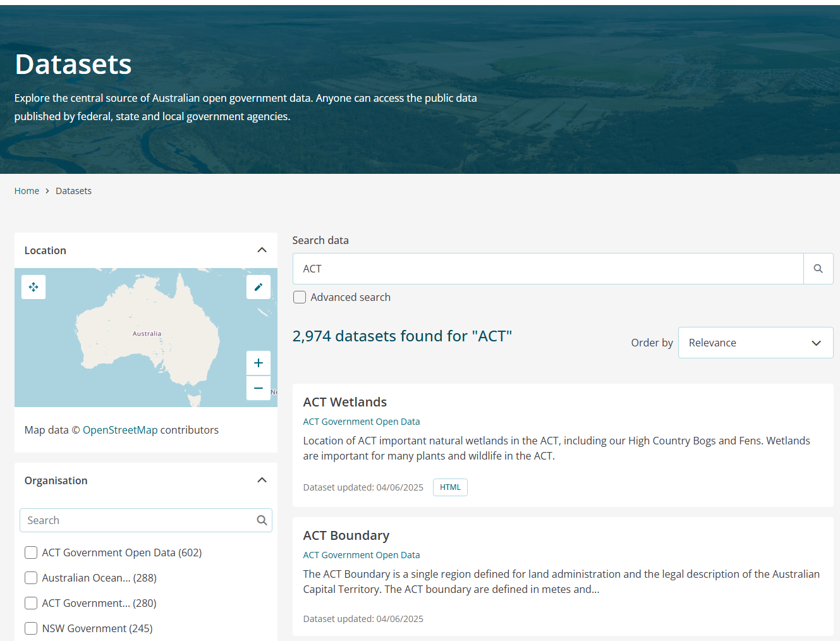Select the Australian Ocean organisation checkbox
This screenshot has width=840, height=641.
31,578
